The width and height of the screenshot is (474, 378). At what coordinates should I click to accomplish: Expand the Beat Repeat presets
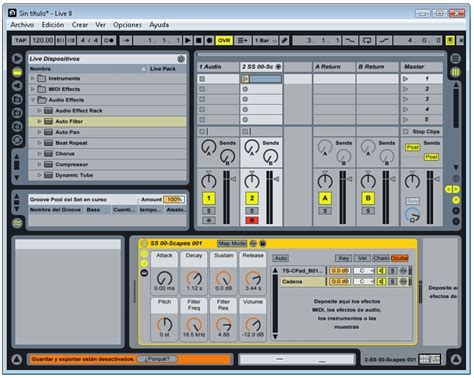pyautogui.click(x=39, y=143)
